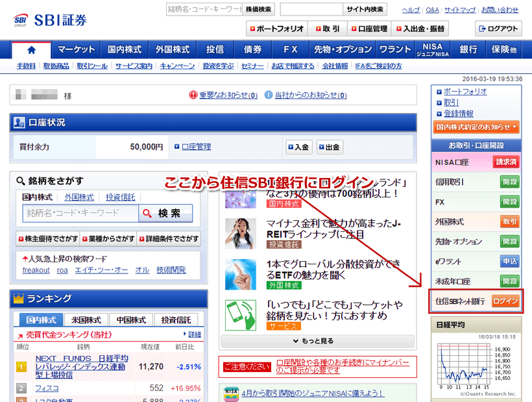Open the NISA ジュニアNISA tab
Screen dimensions: 532x402
[432, 49]
